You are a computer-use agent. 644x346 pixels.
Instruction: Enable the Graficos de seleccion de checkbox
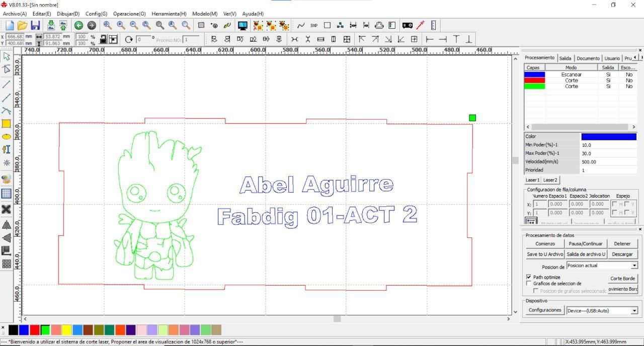529,284
